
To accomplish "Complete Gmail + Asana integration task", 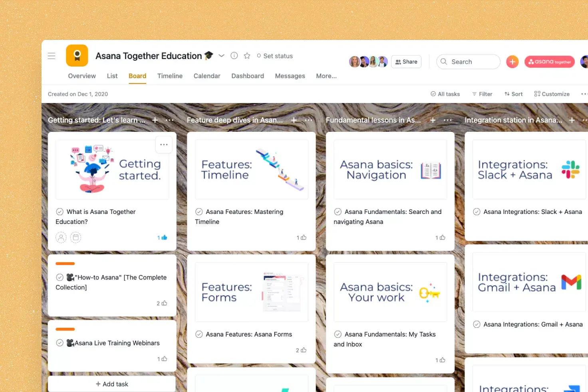I will [477, 324].
